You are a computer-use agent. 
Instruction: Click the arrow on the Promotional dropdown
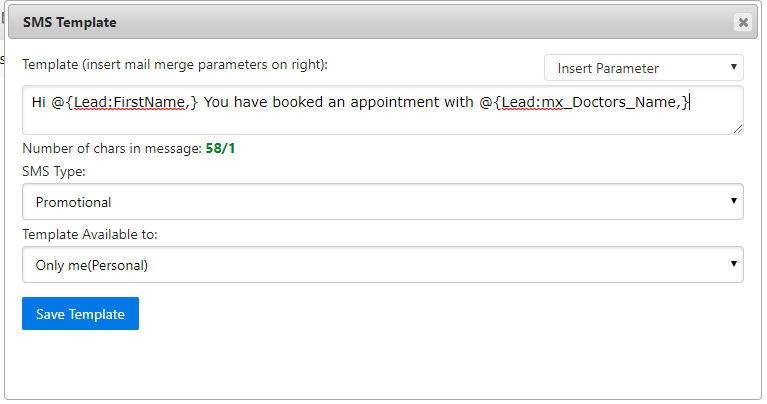click(x=735, y=202)
